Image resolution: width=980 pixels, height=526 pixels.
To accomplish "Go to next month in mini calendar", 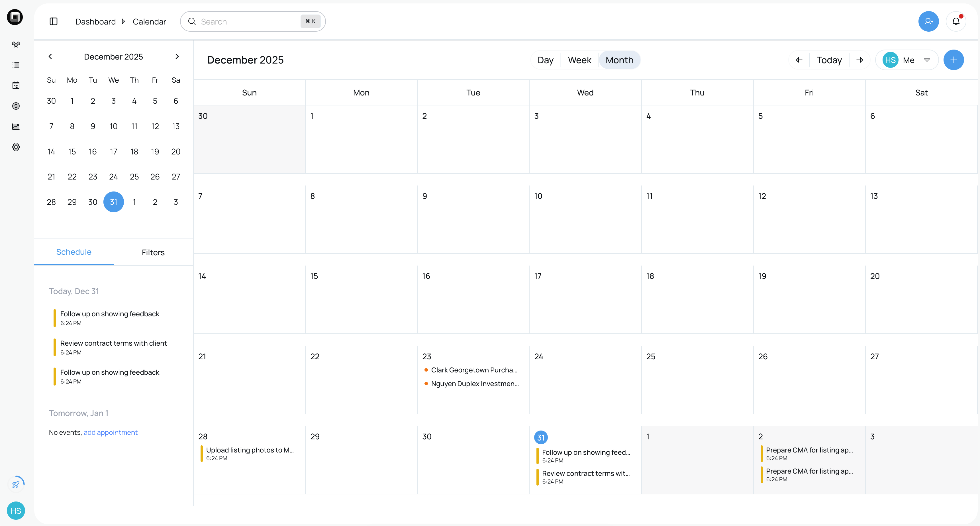I will (x=177, y=57).
